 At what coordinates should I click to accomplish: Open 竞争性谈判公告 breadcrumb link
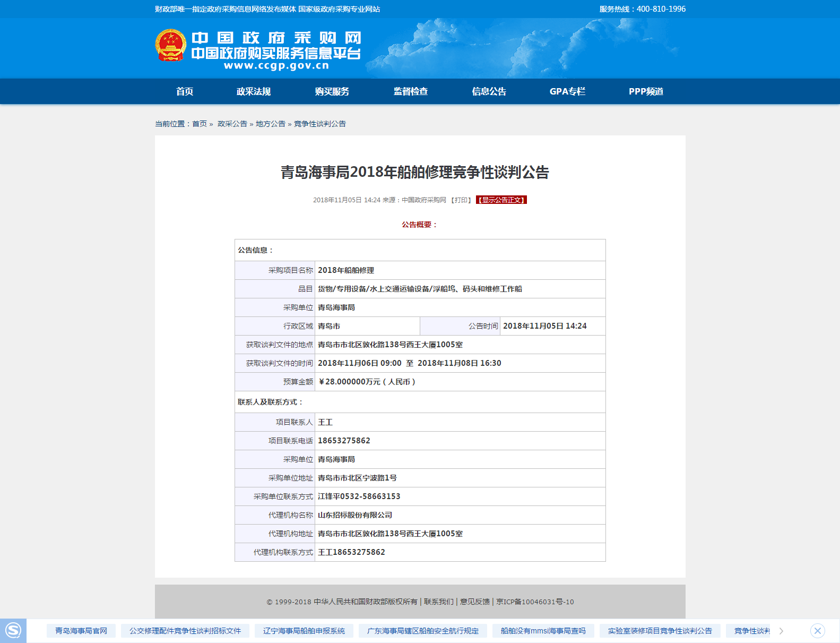pyautogui.click(x=320, y=124)
